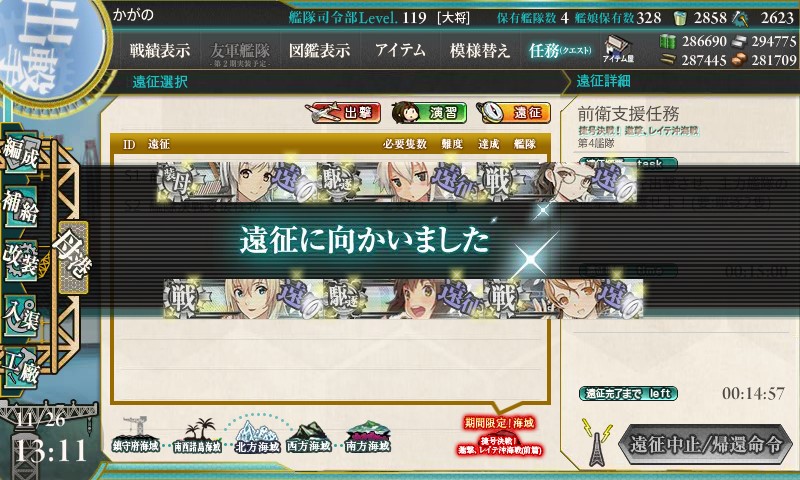The height and width of the screenshot is (480, 800).
Task: Open the 任務 (クエスト) quests menu
Action: 560,50
